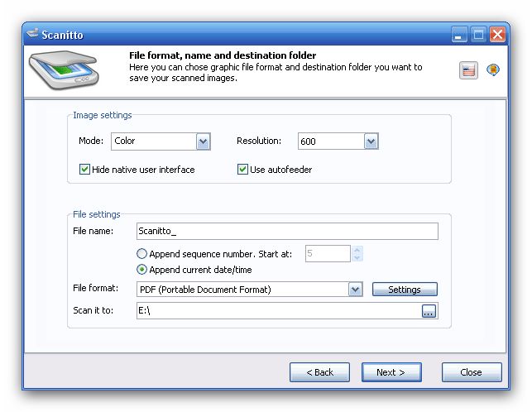Image resolution: width=532 pixels, height=412 pixels.
Task: Increase the Start at sequence number
Action: 357,250
